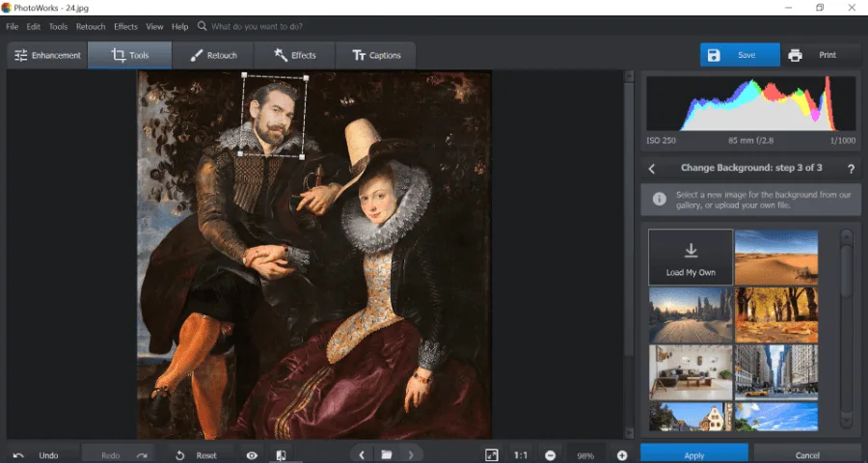Screen dimensions: 868x463
Task: Open the View menu
Action: [x=154, y=26]
